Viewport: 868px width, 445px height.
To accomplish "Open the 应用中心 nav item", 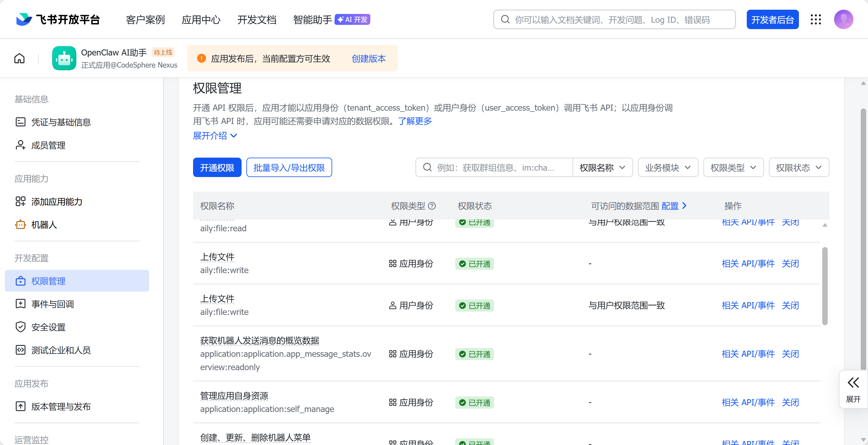I will coord(201,20).
